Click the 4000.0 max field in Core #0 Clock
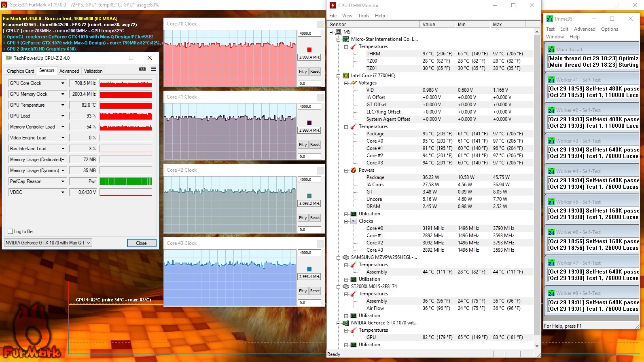The image size is (644, 362). pyautogui.click(x=309, y=34)
